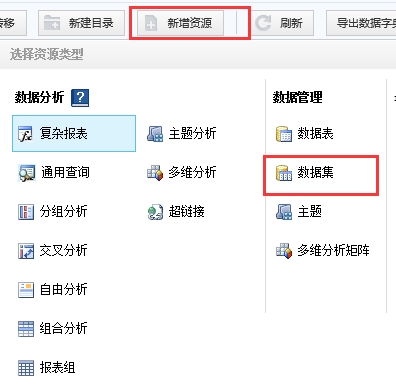Choose the 多维分析矩阵 option
The width and height of the screenshot is (396, 389).
pyautogui.click(x=322, y=251)
